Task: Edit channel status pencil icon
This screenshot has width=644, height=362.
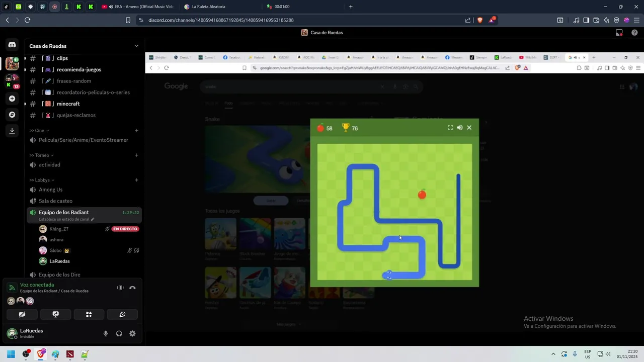Action: (x=92, y=220)
